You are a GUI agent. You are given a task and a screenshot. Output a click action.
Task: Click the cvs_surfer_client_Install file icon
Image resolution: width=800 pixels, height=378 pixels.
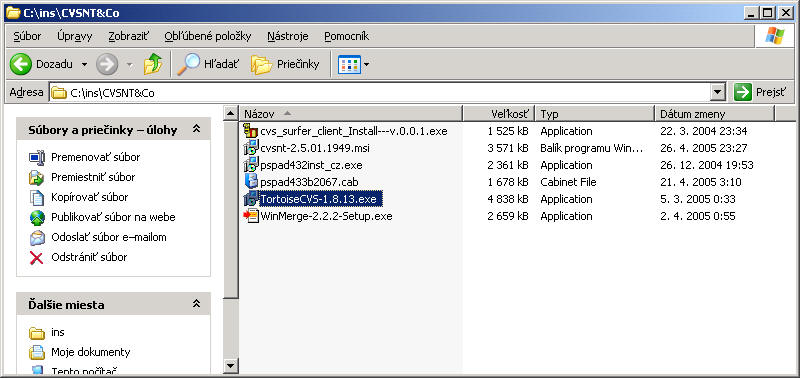point(251,131)
